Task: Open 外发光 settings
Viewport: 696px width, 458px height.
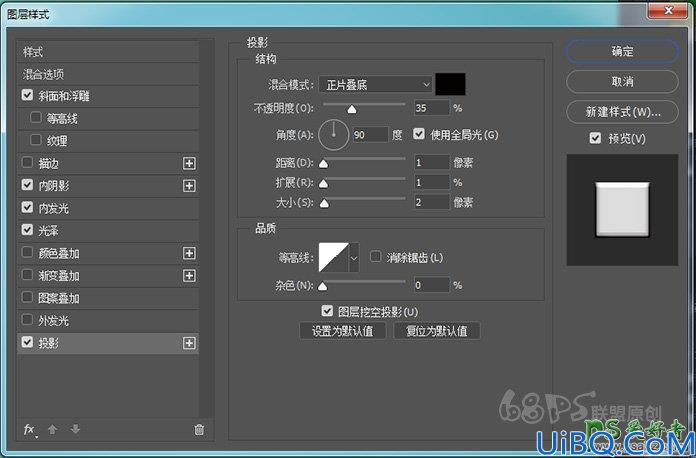Action: [x=54, y=320]
